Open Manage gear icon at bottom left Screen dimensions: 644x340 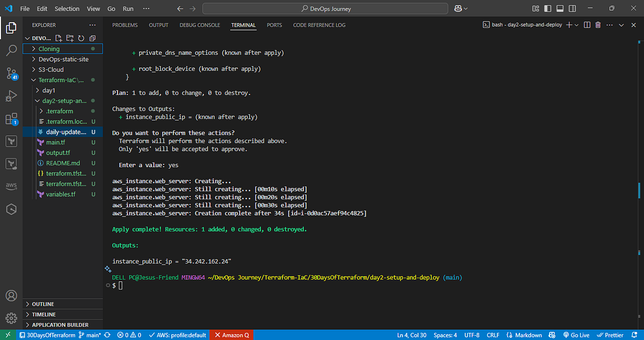pos(11,318)
